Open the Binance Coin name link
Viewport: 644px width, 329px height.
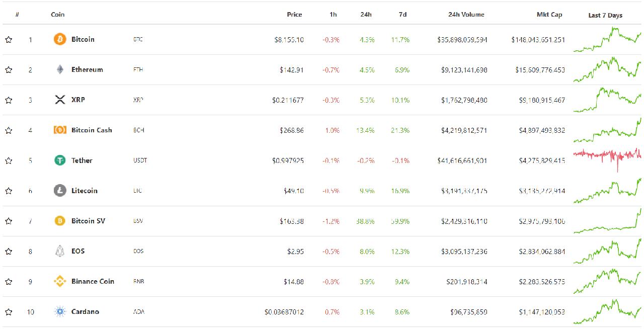pyautogui.click(x=93, y=281)
